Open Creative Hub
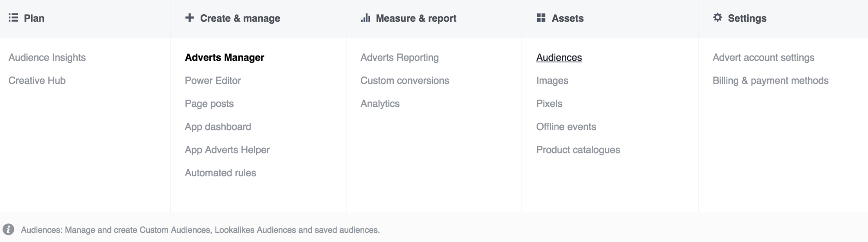868x242 pixels. pos(37,80)
